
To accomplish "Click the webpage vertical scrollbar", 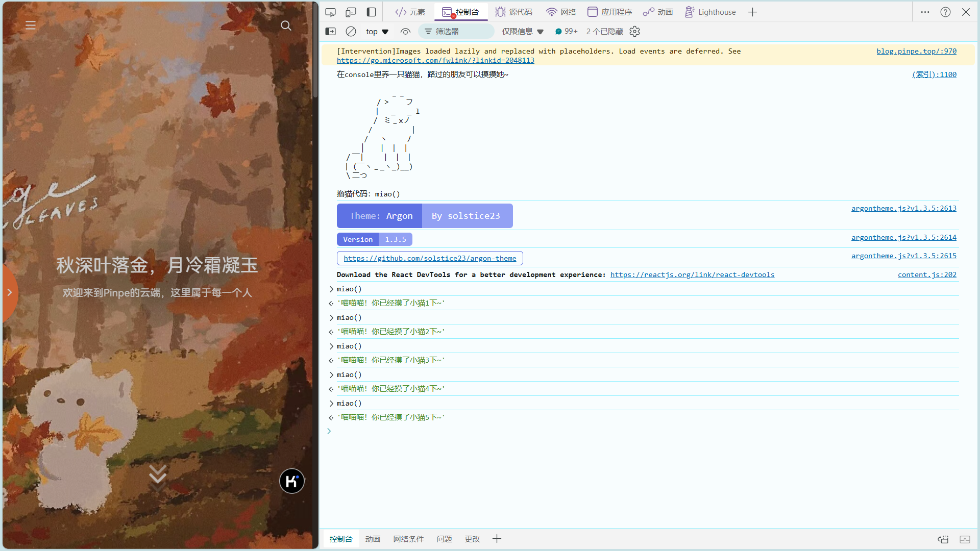I will point(315,51).
